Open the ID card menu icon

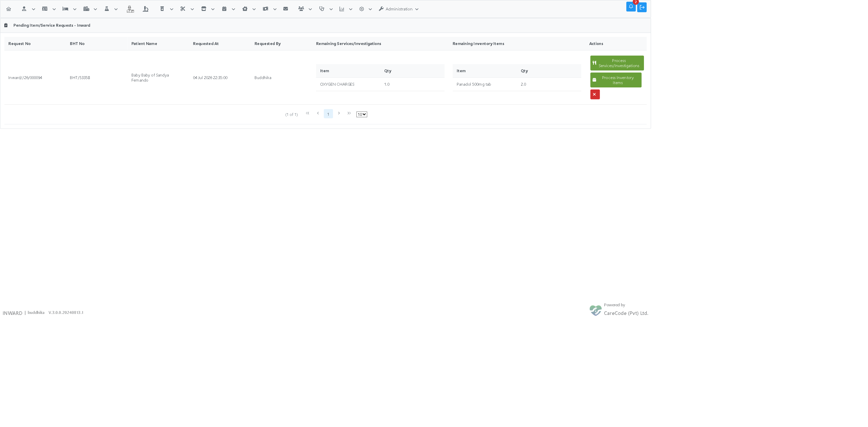click(x=45, y=9)
